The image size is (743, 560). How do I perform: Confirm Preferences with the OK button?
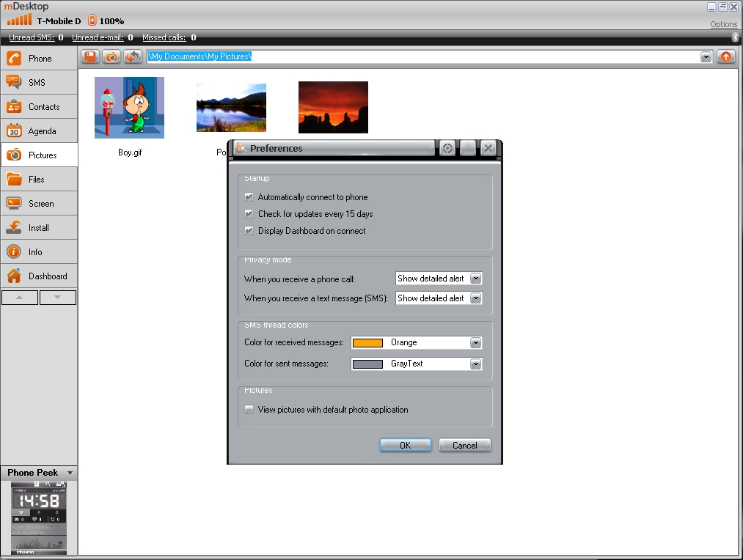coord(405,446)
